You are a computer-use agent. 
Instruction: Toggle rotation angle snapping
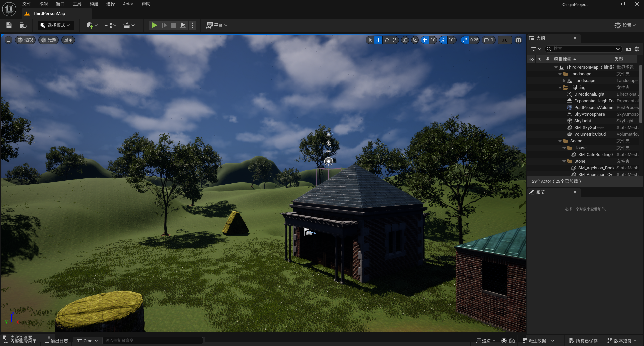[444, 40]
